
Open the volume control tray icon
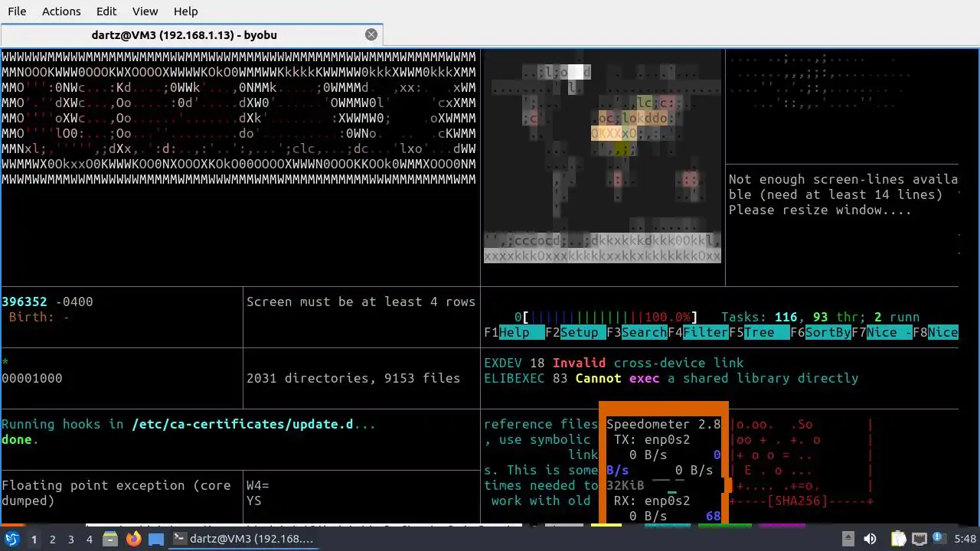click(870, 539)
